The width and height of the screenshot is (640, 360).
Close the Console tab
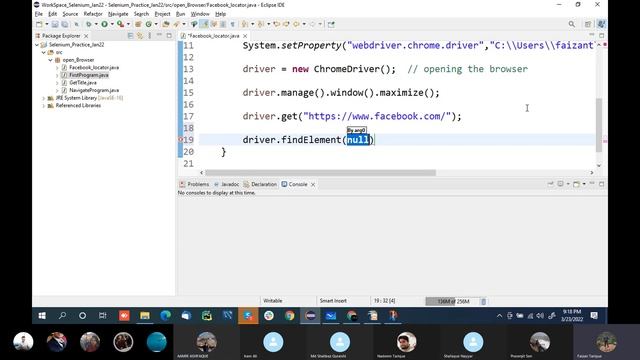click(x=313, y=185)
